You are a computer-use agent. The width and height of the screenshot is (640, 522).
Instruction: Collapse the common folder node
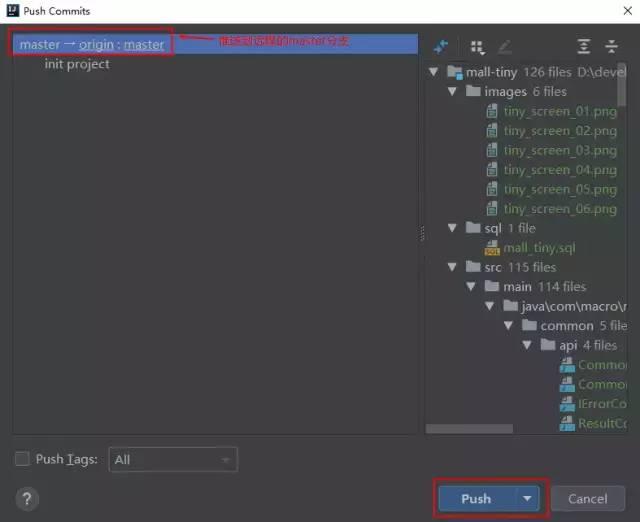point(508,325)
